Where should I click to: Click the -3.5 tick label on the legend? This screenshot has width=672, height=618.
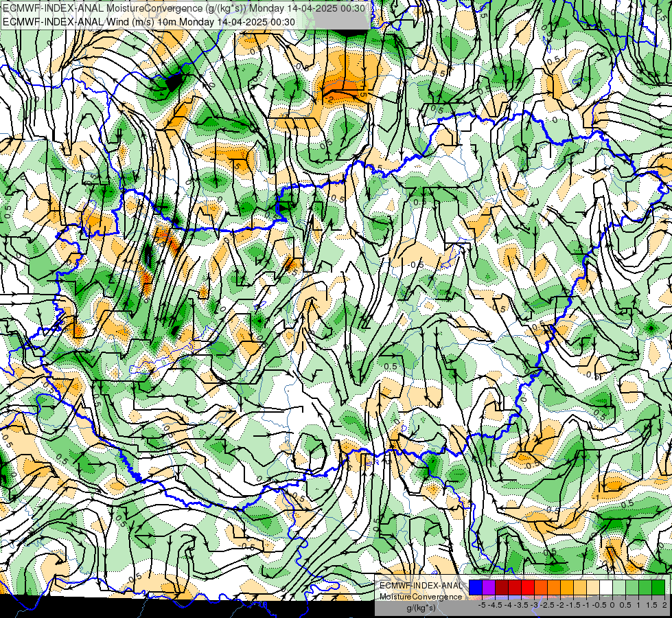tap(521, 605)
